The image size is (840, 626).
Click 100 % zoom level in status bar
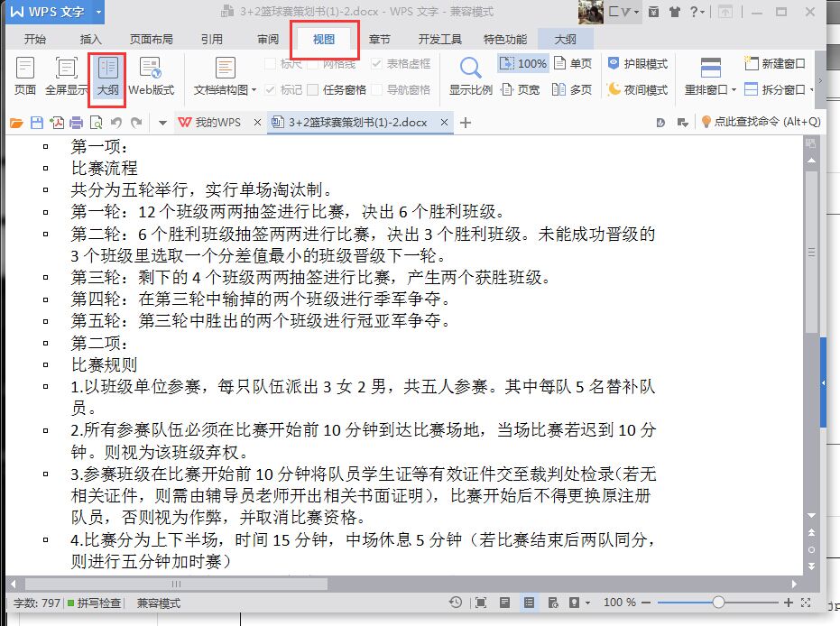(619, 603)
